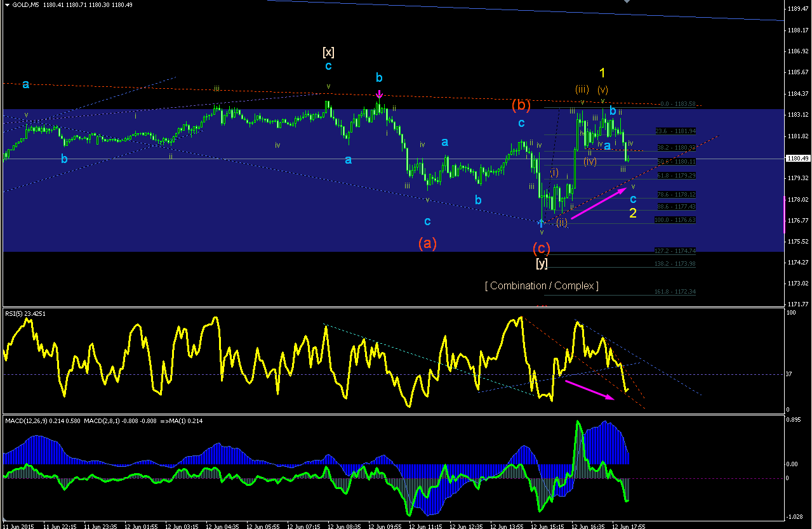Click 1189.47 on the price axis
Screen dimensions: 812x529
pyautogui.click(x=797, y=9)
